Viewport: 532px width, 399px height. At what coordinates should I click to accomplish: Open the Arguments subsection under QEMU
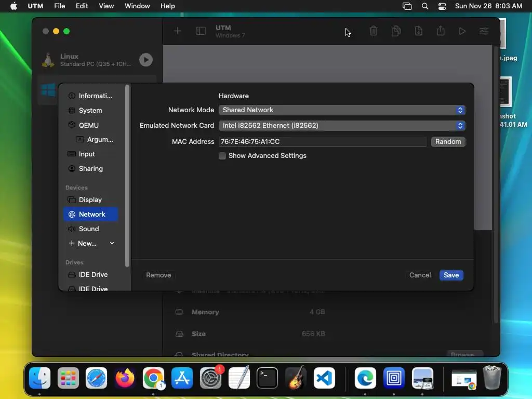[95, 139]
